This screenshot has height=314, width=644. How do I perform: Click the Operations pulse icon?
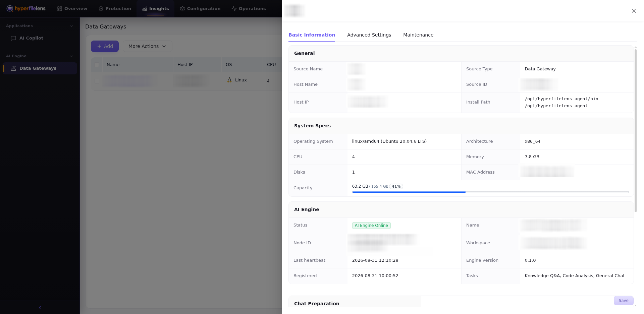234,9
